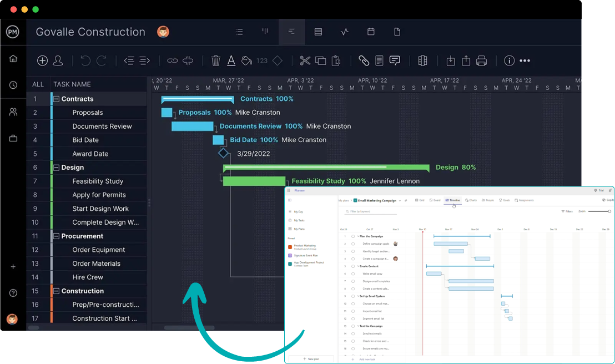Adjust the Zoom slider in Planner

599,211
